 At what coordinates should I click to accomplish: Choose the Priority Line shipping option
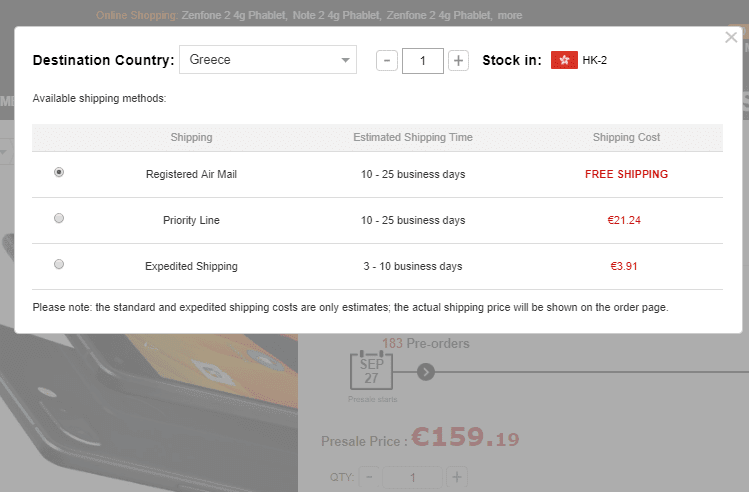59,218
